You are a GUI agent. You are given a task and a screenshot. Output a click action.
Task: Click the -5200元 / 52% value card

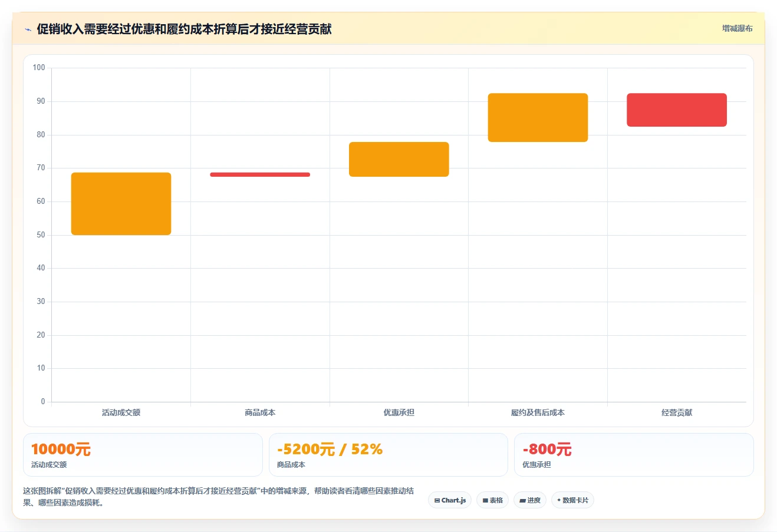(388, 455)
